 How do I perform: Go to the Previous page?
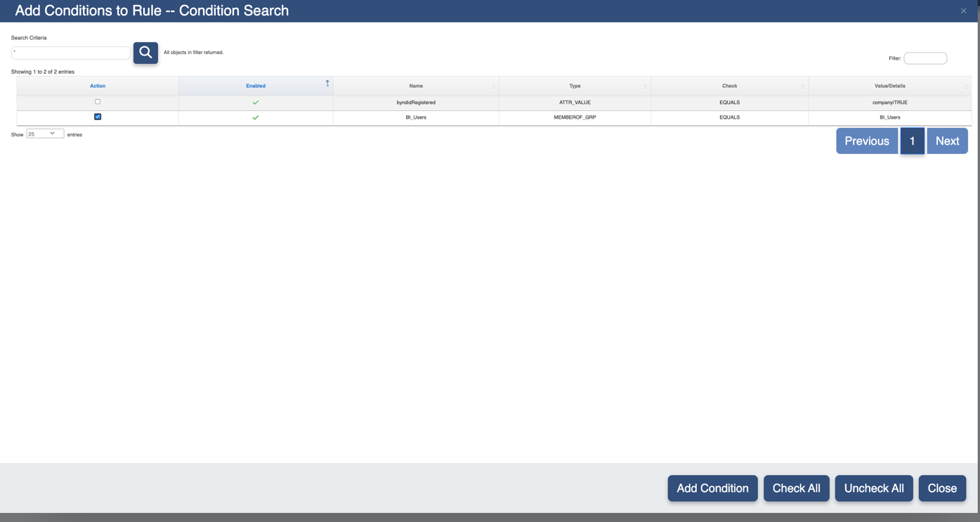[x=867, y=141]
